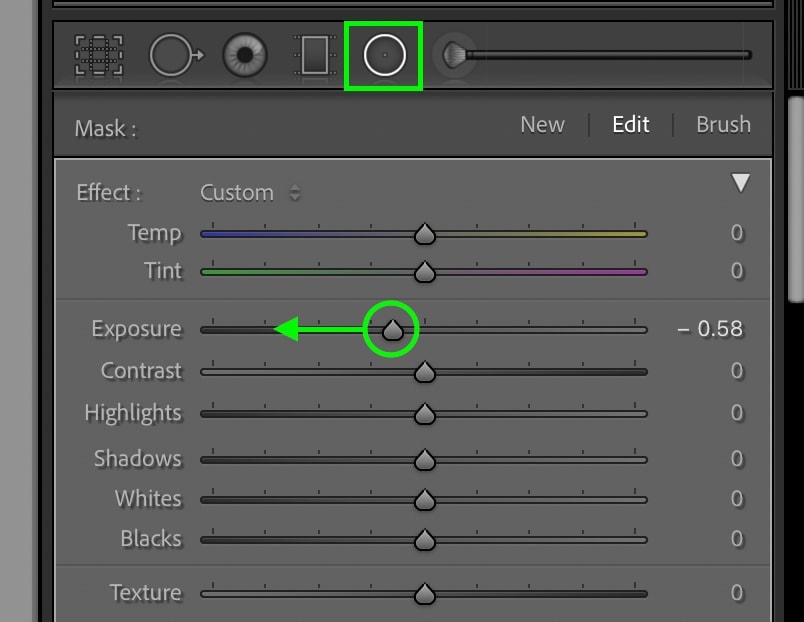Click the Whites slider handle
The height and width of the screenshot is (622, 804).
(x=425, y=500)
